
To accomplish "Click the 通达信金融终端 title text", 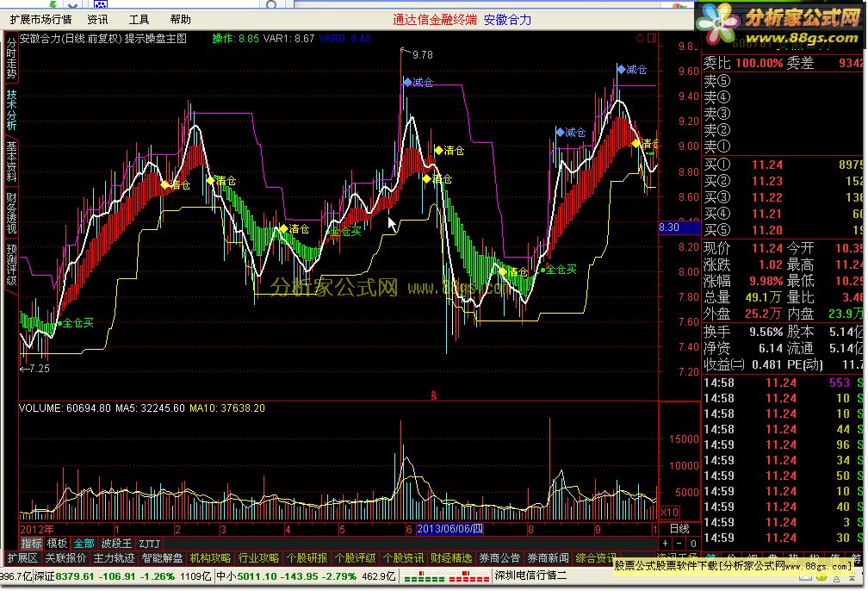I will click(435, 20).
